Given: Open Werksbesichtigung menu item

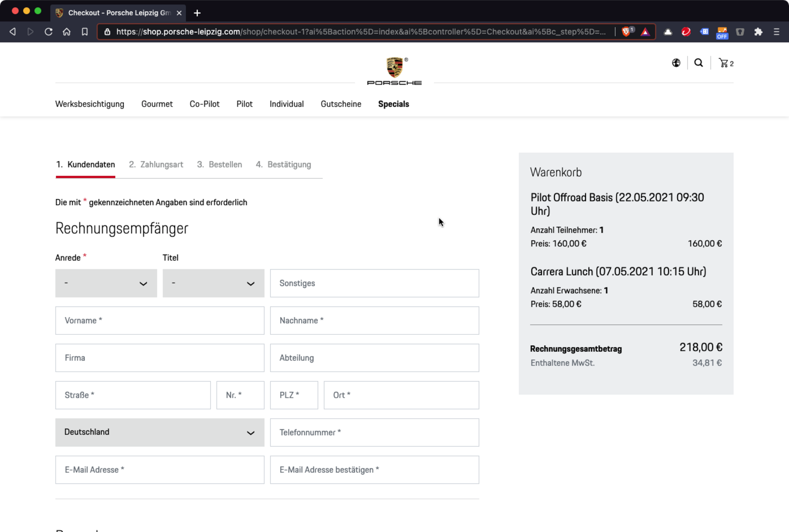Looking at the screenshot, I should click(x=90, y=104).
